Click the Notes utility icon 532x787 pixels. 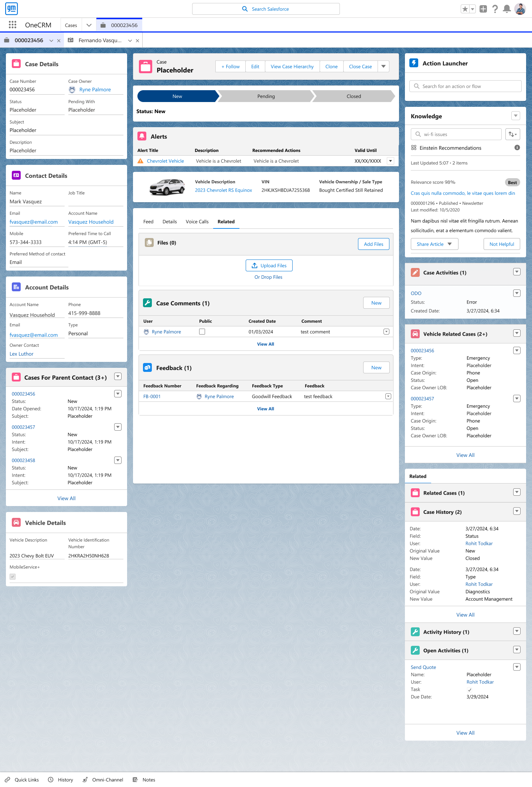(135, 780)
